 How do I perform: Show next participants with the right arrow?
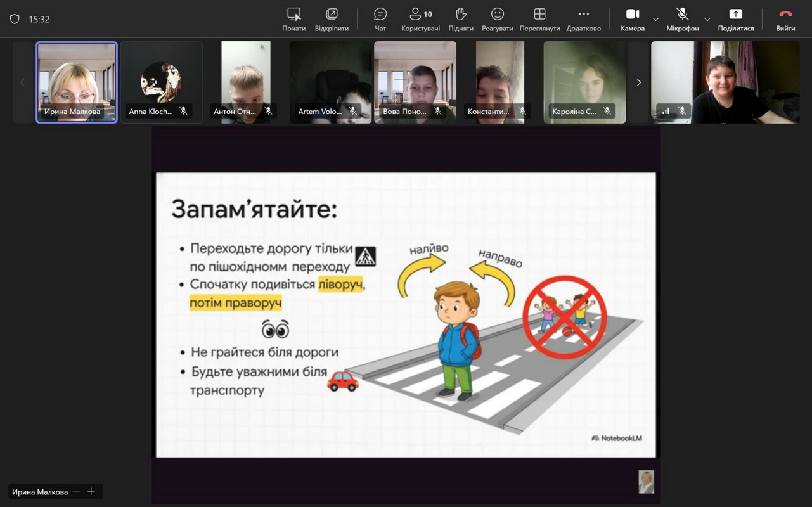pos(638,82)
